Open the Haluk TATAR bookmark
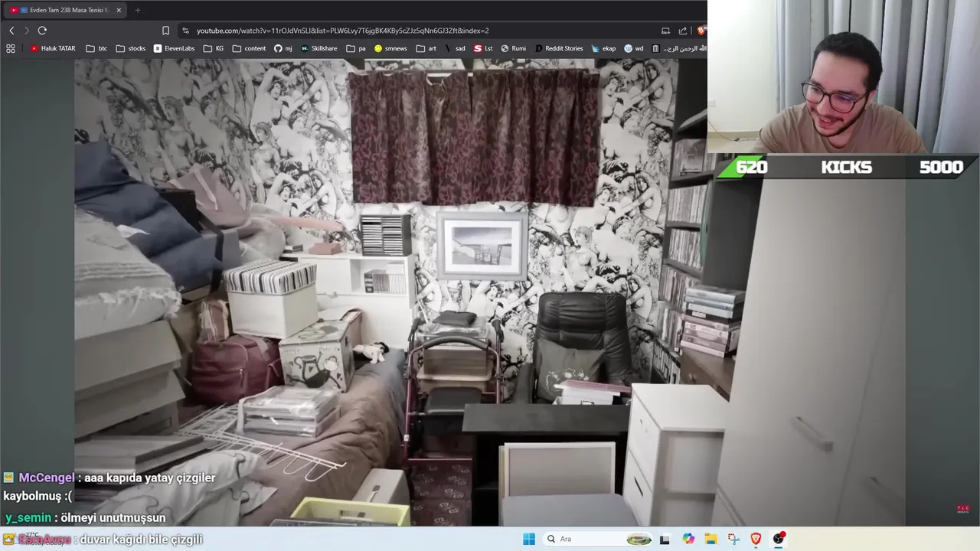The width and height of the screenshot is (980, 551). click(53, 48)
